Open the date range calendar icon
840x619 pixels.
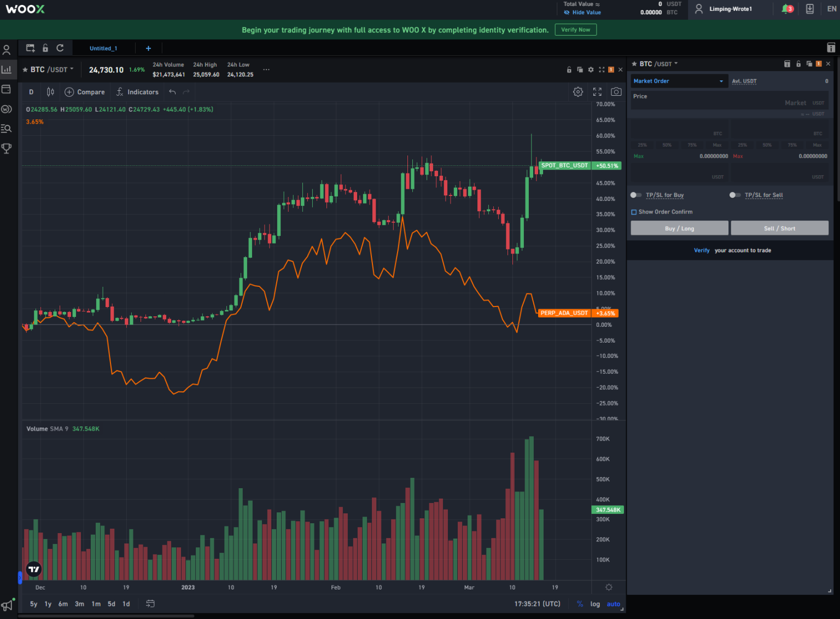tap(150, 604)
